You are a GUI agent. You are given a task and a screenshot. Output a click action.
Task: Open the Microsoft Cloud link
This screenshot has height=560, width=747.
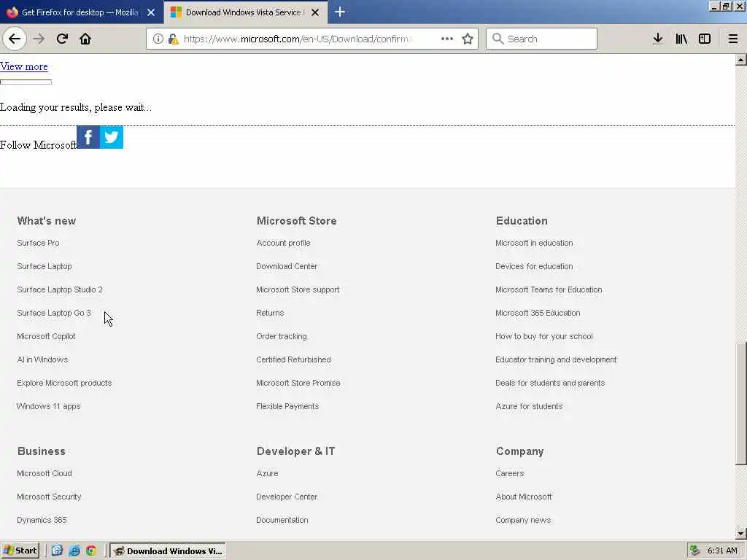[x=44, y=473]
